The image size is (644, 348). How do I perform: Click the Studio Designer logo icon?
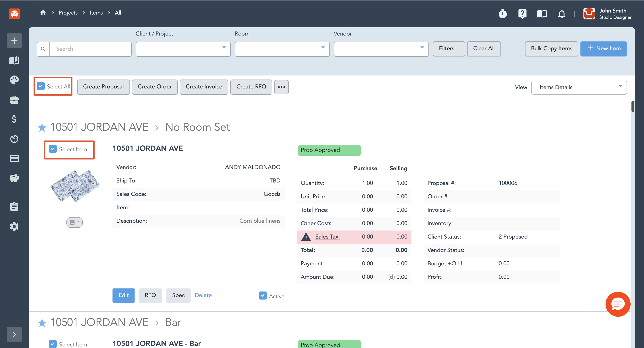coord(14,13)
